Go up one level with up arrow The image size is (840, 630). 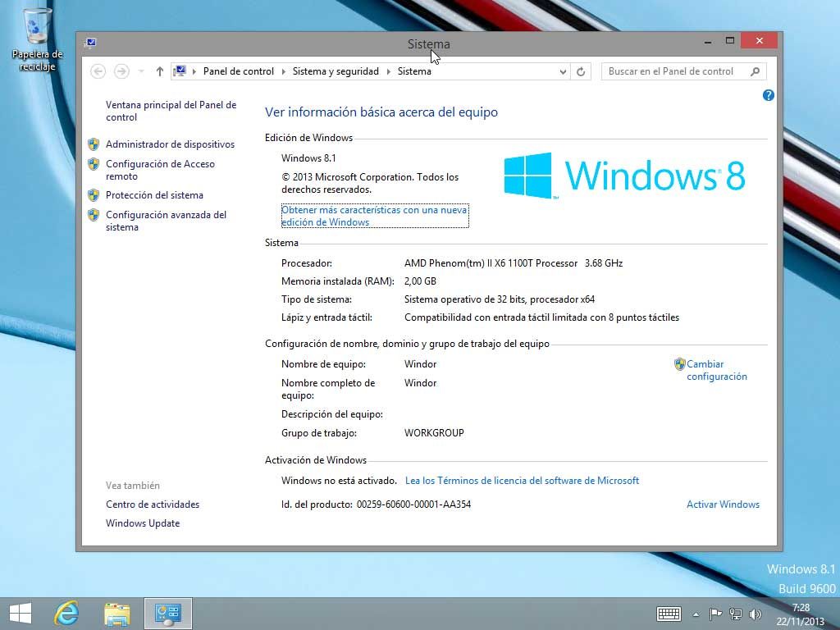coord(160,71)
